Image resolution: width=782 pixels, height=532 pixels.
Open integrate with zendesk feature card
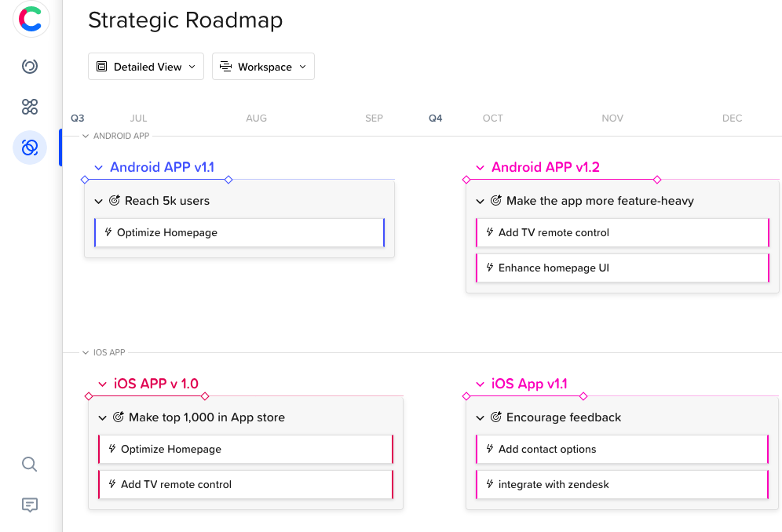[x=623, y=484]
